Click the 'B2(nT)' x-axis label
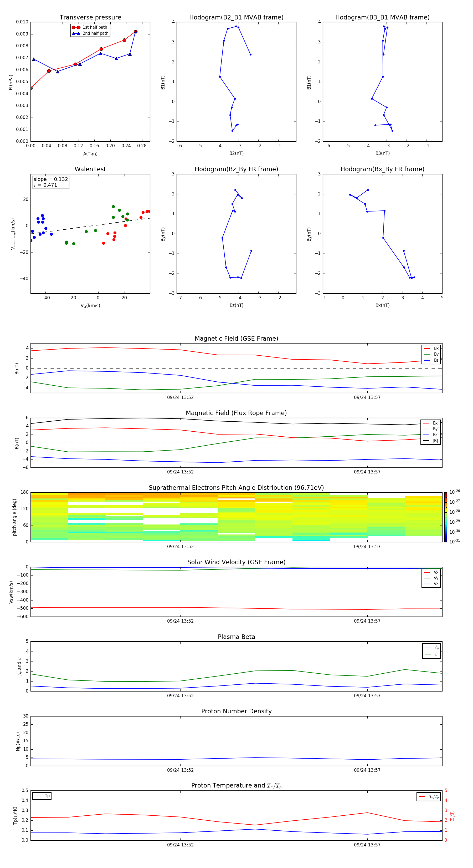Viewport: 473px width, 868px height. (236, 154)
